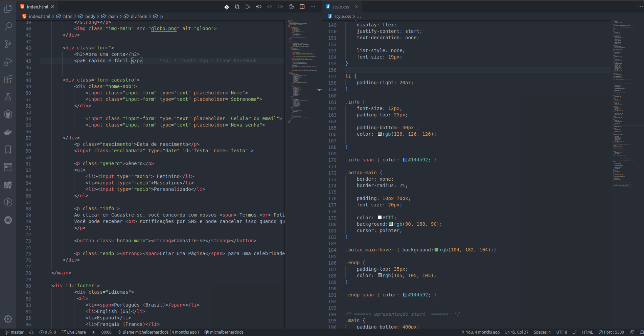Open the Kubernetes wheel view
The image size is (644, 336).
tap(8, 220)
